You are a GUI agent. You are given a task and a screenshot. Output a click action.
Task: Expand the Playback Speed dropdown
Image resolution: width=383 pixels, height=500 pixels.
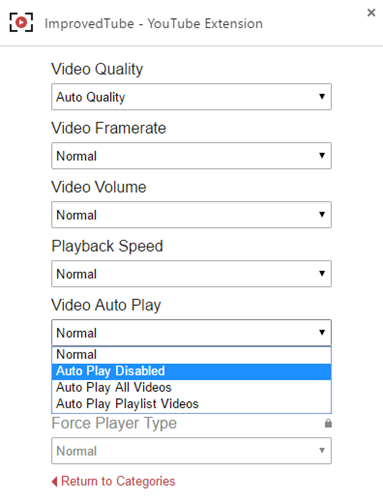point(191,274)
